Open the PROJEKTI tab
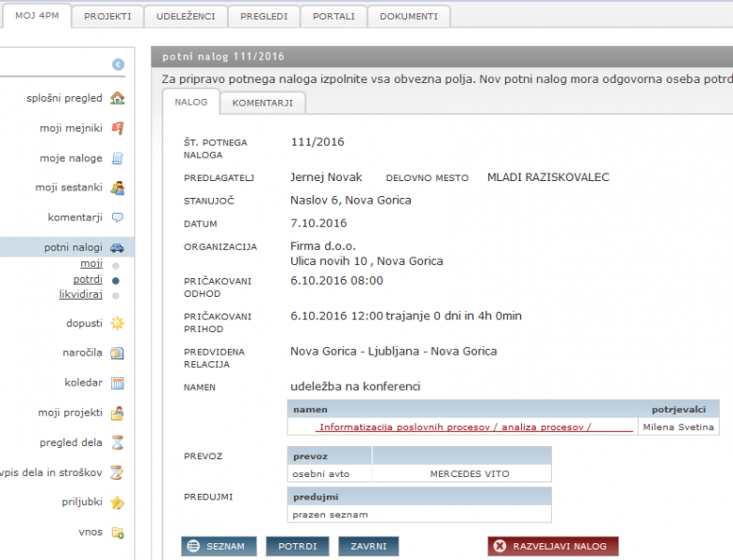Viewport: 733px width, 560px height. coord(107,17)
